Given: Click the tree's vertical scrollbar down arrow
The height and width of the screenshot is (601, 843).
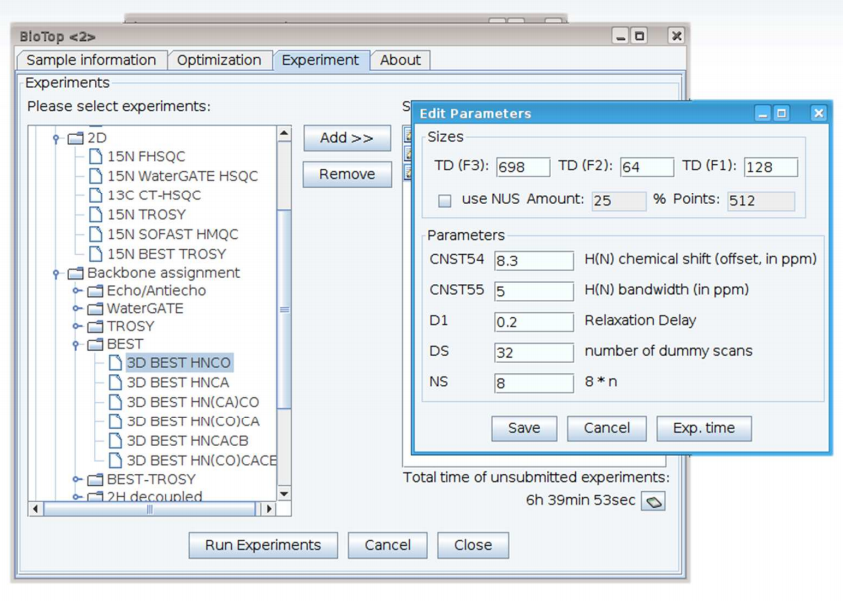Looking at the screenshot, I should [284, 493].
